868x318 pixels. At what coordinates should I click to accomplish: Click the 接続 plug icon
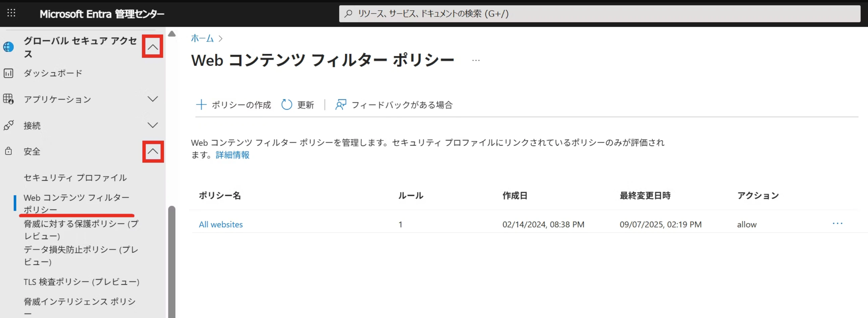8,125
